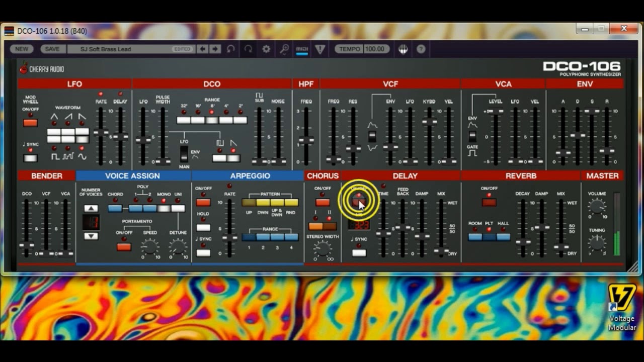Select the arpeggio UP pattern button
The width and height of the screenshot is (644, 362).
coord(249,202)
